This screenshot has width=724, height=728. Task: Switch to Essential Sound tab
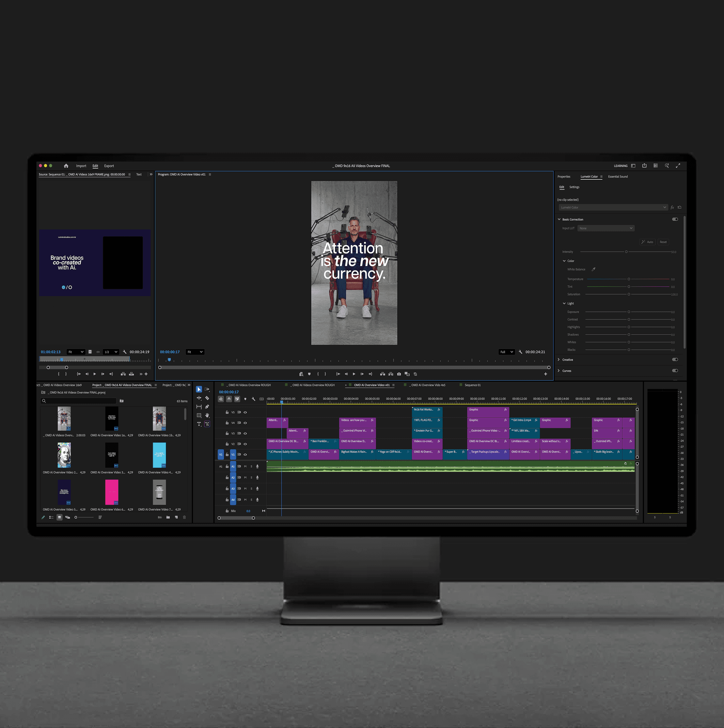click(618, 177)
